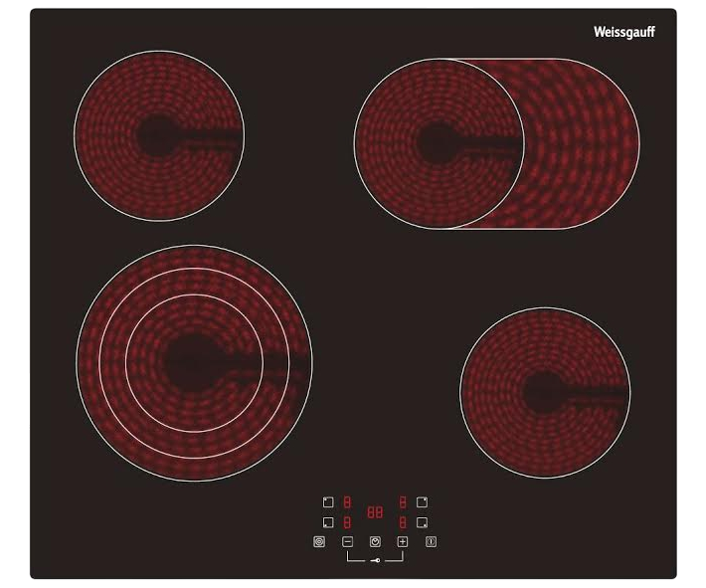Tap the central timer digit display

click(x=375, y=512)
